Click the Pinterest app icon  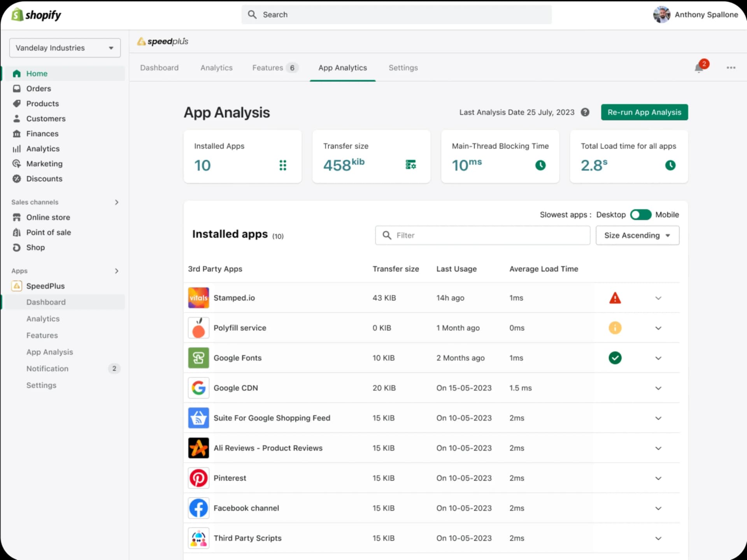198,478
